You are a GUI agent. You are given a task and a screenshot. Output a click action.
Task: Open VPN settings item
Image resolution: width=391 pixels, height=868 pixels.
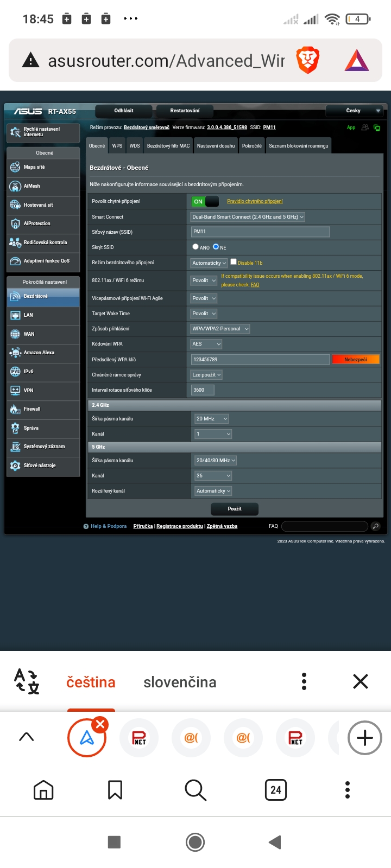(x=43, y=391)
